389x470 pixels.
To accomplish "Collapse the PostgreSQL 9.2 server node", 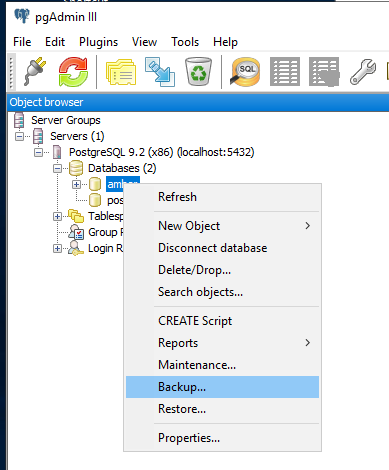I will click(39, 152).
